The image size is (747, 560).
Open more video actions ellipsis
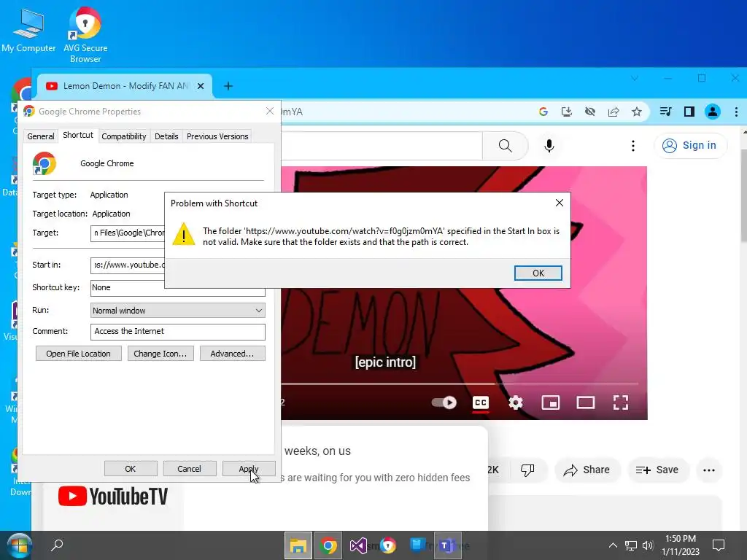click(x=709, y=470)
